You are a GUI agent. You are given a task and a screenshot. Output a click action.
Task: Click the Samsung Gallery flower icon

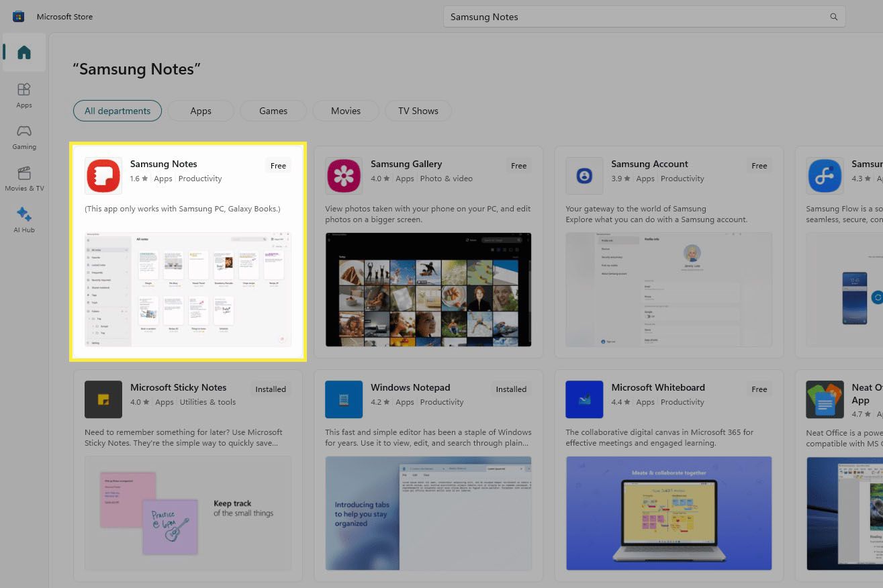click(344, 176)
